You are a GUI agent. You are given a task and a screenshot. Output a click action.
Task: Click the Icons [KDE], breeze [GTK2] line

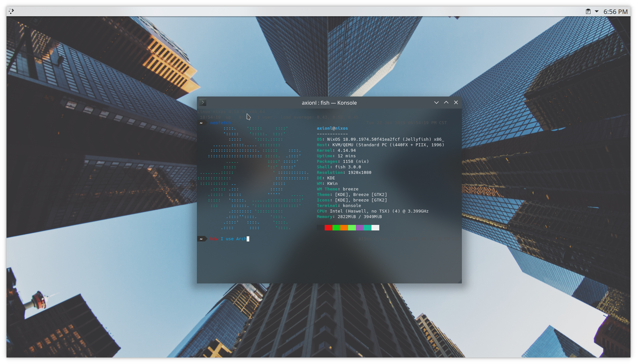(352, 200)
